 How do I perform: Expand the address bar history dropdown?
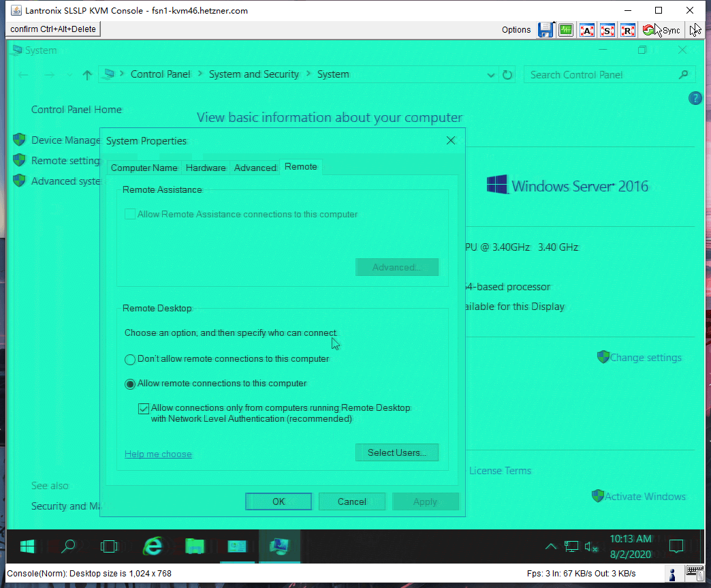(x=492, y=75)
